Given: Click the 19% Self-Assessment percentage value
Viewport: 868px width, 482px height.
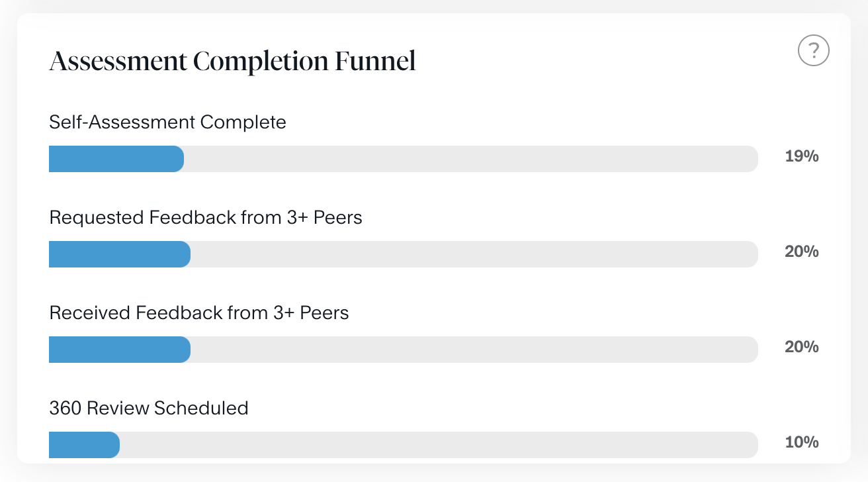Looking at the screenshot, I should tap(802, 157).
